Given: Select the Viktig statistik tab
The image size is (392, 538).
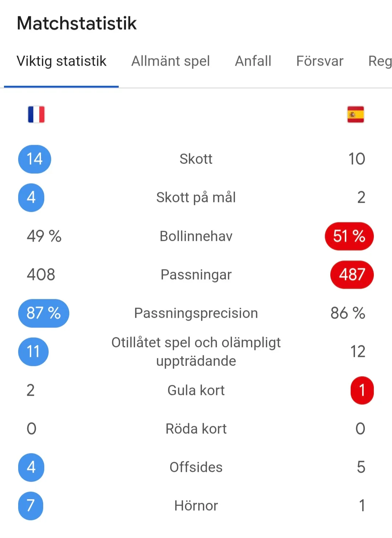Looking at the screenshot, I should (61, 61).
